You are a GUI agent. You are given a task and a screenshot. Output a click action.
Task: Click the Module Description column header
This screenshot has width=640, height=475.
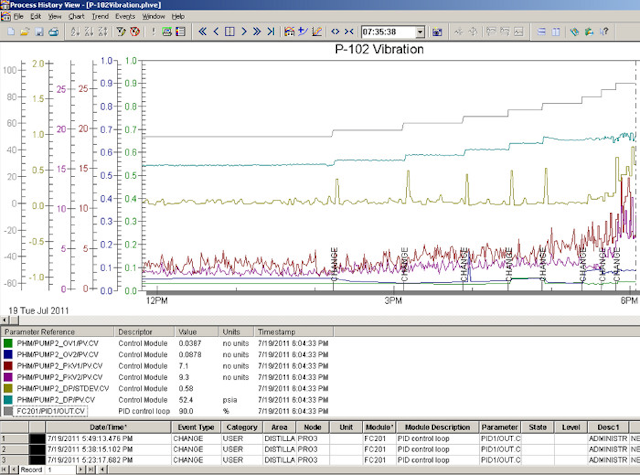click(x=437, y=427)
